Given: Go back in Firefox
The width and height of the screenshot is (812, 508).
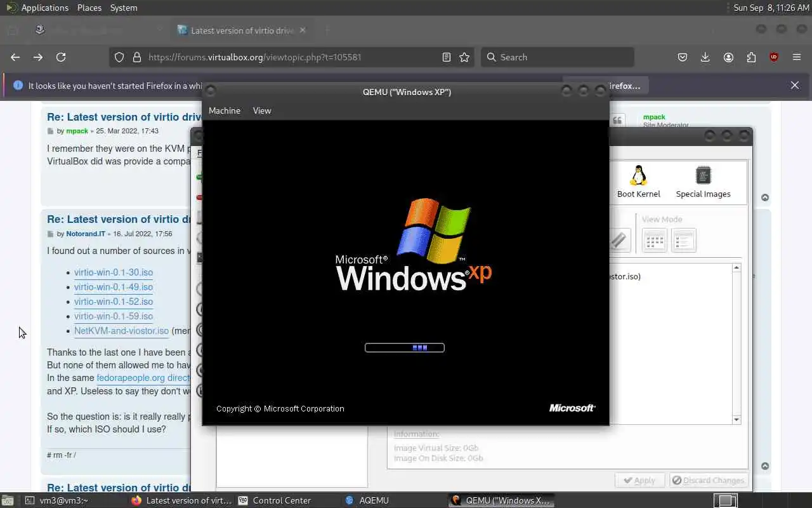Looking at the screenshot, I should pyautogui.click(x=15, y=57).
